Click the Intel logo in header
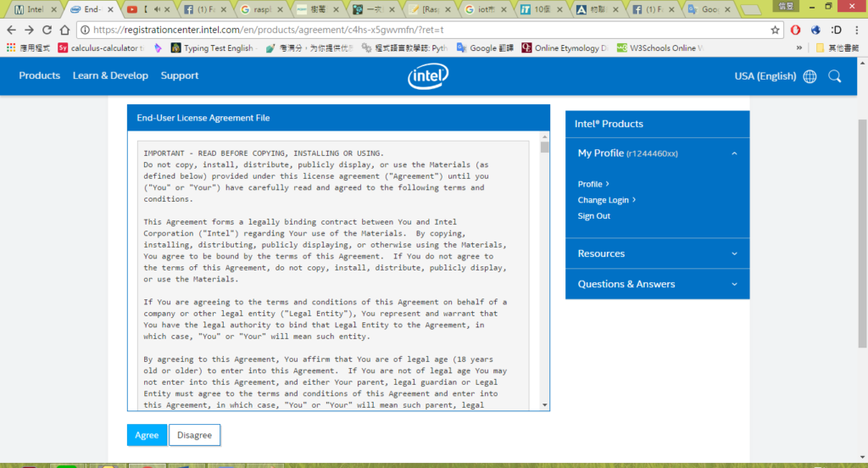The height and width of the screenshot is (468, 868). coord(428,76)
